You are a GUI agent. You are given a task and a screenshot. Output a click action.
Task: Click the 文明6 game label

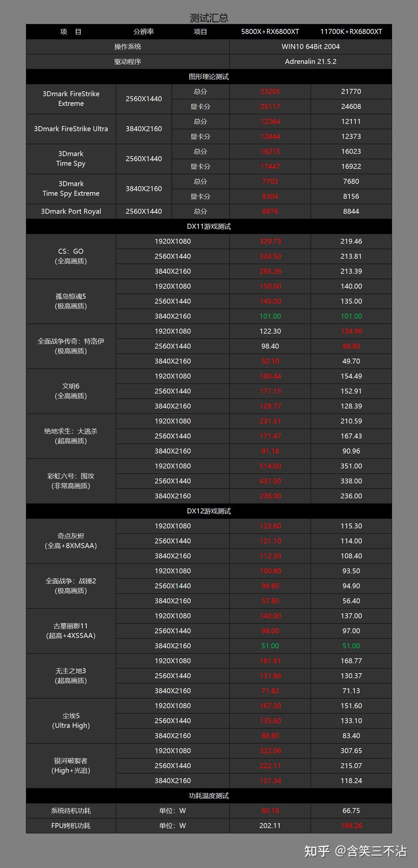71,391
